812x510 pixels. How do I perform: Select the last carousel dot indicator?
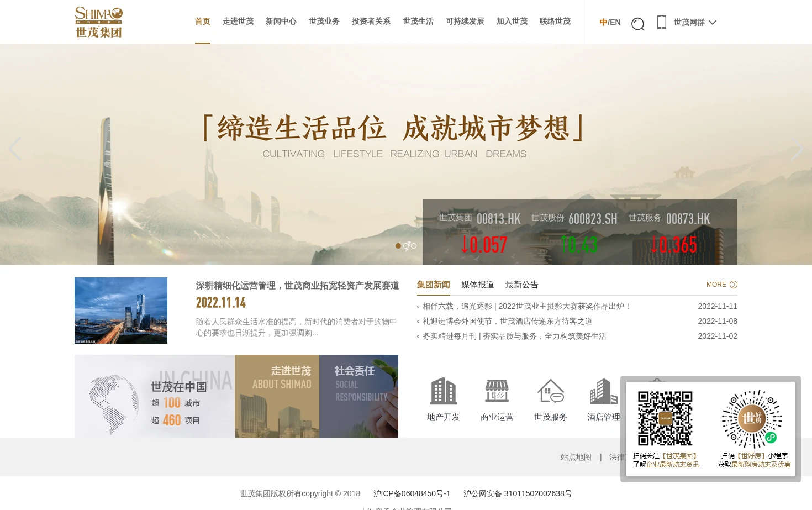414,246
